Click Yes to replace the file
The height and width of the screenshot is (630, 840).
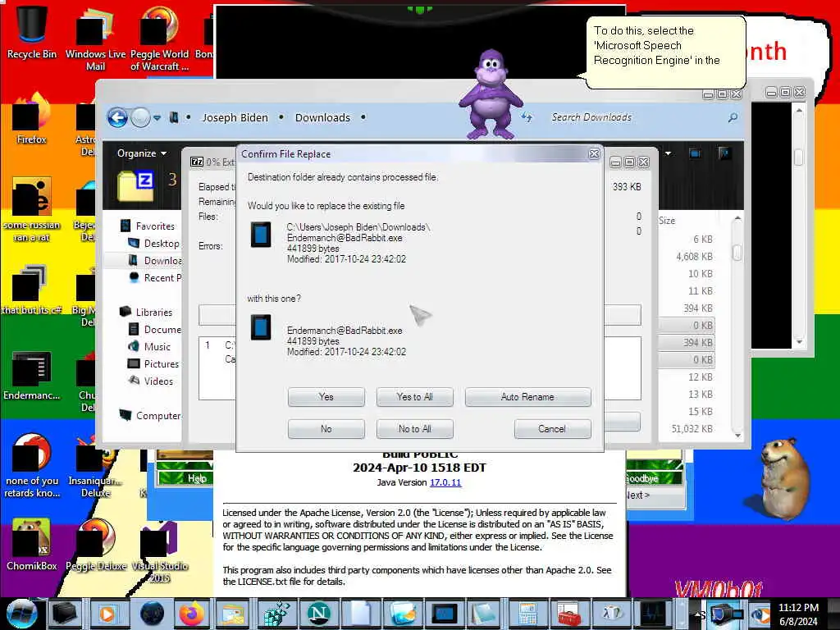point(326,397)
